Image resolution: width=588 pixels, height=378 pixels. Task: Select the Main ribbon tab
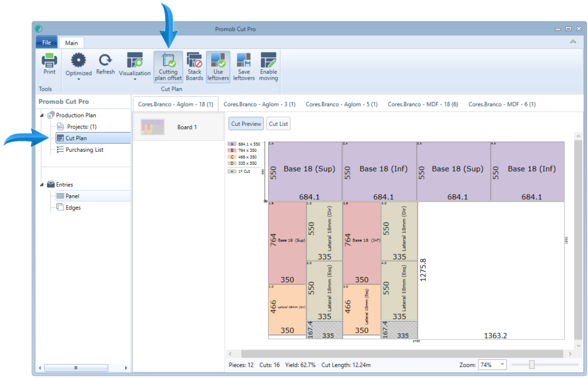point(71,43)
